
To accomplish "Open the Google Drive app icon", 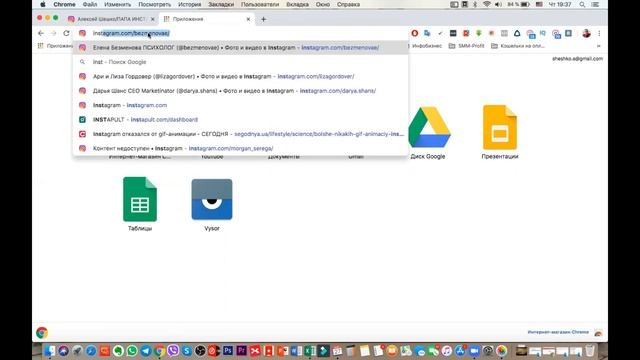I will pyautogui.click(x=429, y=127).
